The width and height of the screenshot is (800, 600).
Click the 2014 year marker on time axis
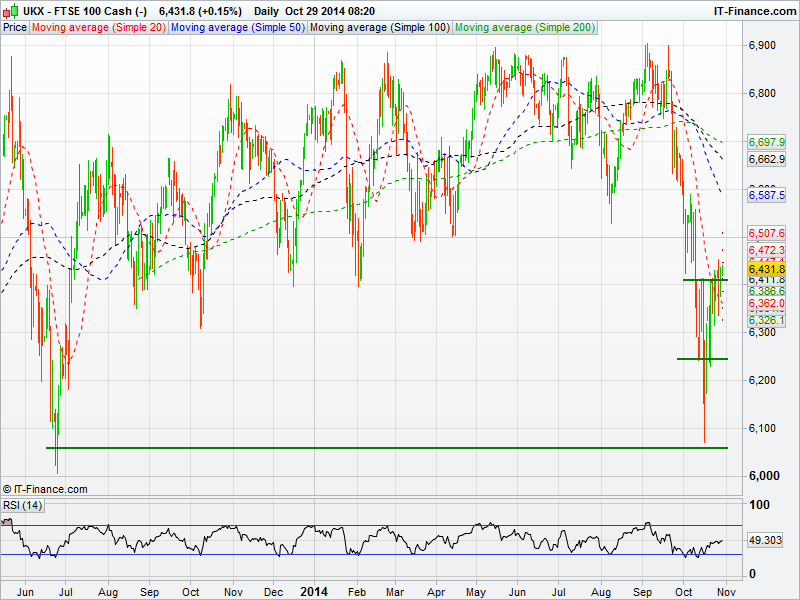313,591
